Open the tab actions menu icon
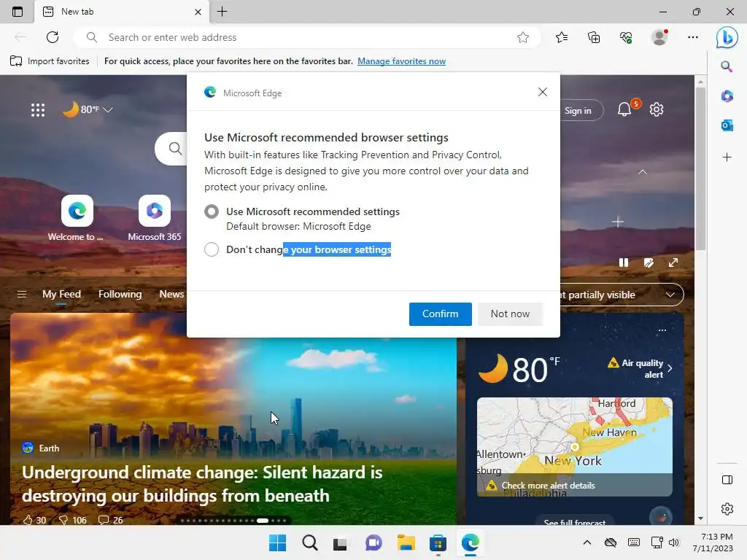The image size is (747, 560). tap(18, 12)
